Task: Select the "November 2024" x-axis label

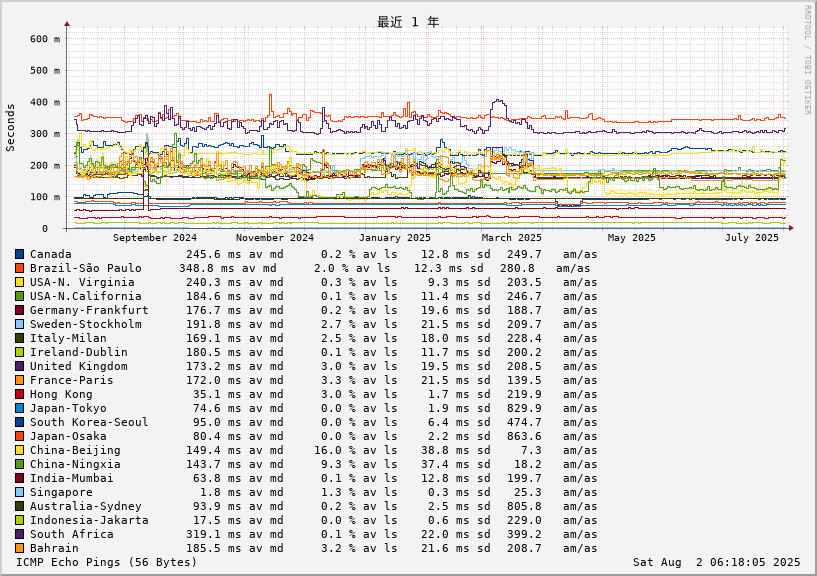Action: (x=275, y=238)
